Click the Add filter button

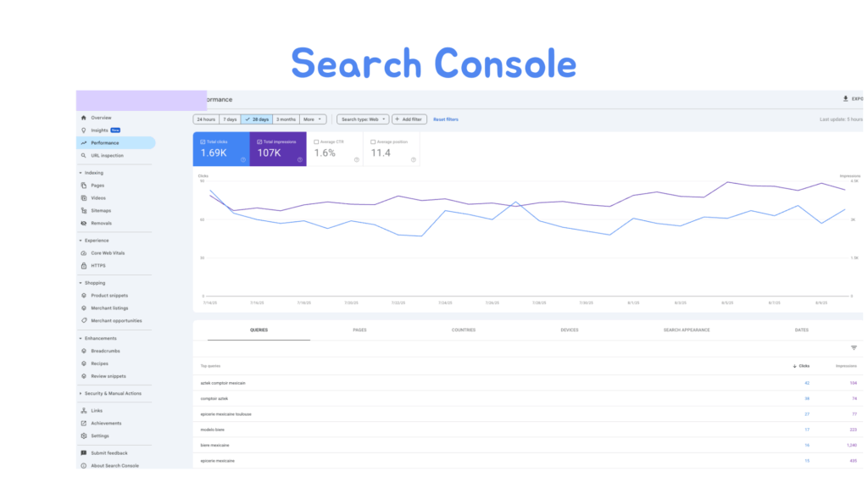click(409, 119)
